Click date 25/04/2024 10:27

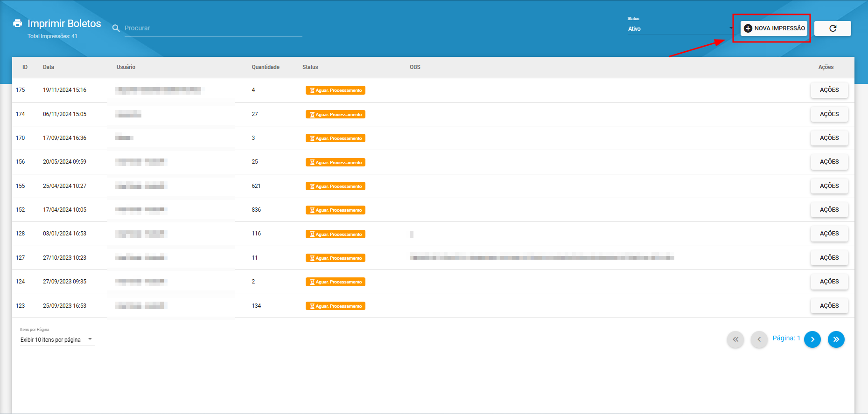64,186
